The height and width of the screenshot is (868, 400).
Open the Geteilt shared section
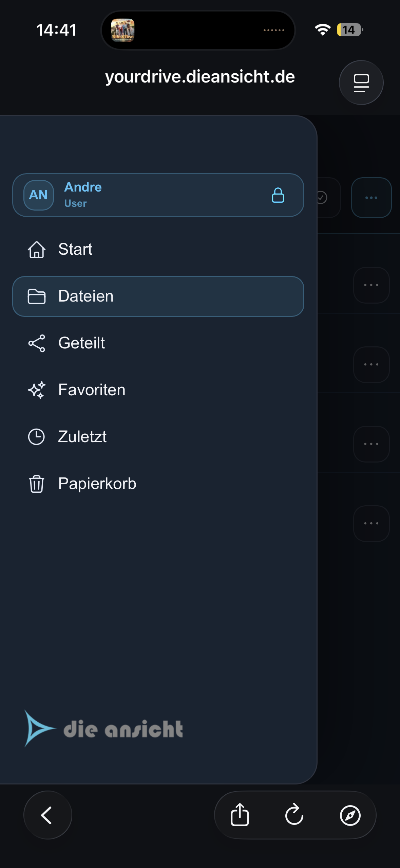coord(158,343)
